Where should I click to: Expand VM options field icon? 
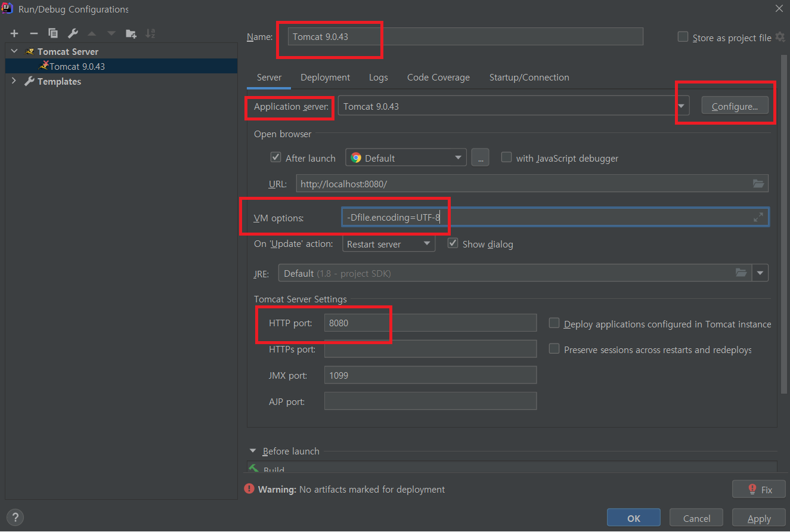click(x=758, y=217)
